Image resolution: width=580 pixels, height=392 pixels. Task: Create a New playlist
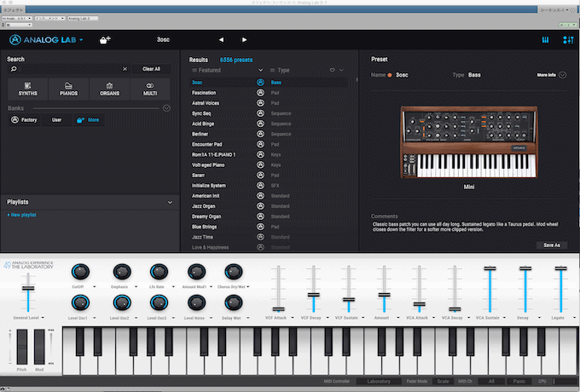pos(22,215)
